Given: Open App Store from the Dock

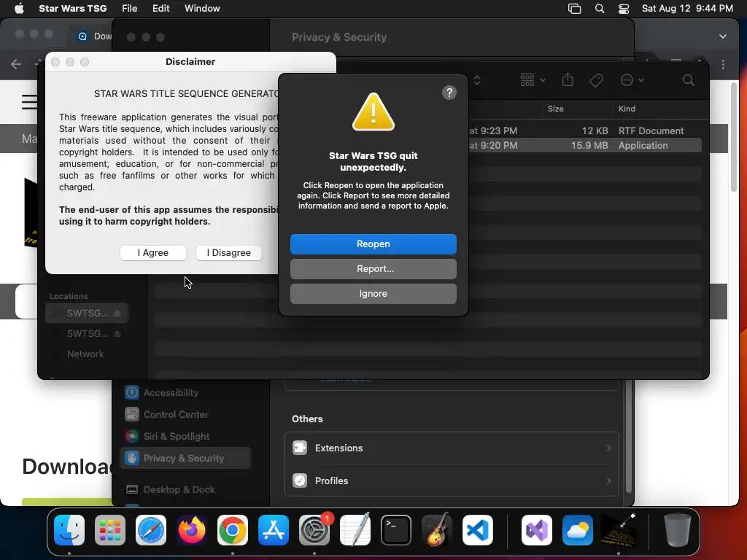Looking at the screenshot, I should click(x=274, y=530).
